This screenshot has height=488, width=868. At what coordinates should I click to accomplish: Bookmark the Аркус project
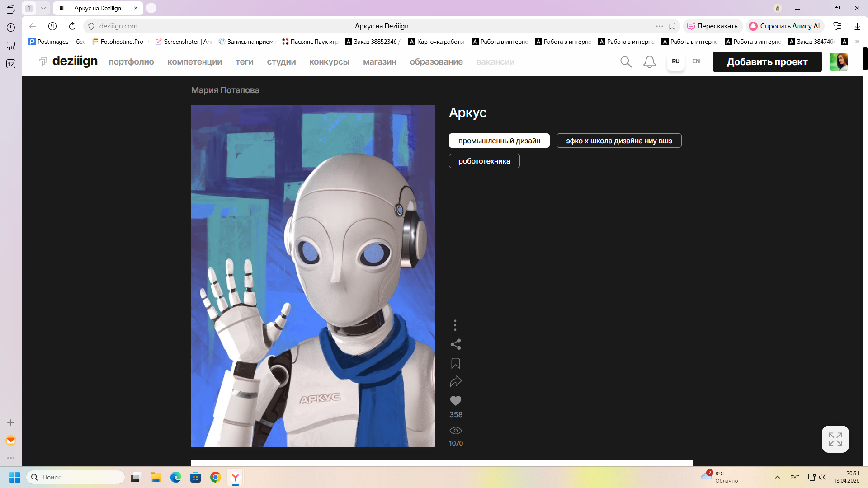(455, 363)
